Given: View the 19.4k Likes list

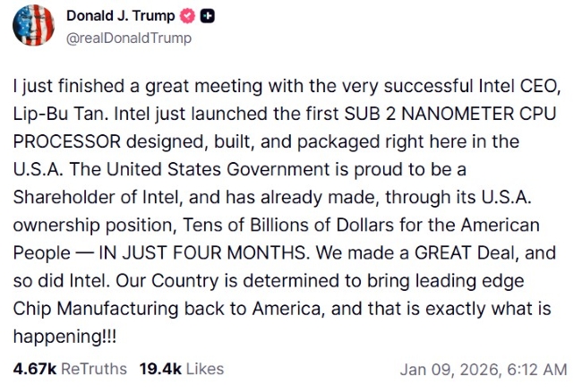Looking at the screenshot, I should [x=182, y=368].
